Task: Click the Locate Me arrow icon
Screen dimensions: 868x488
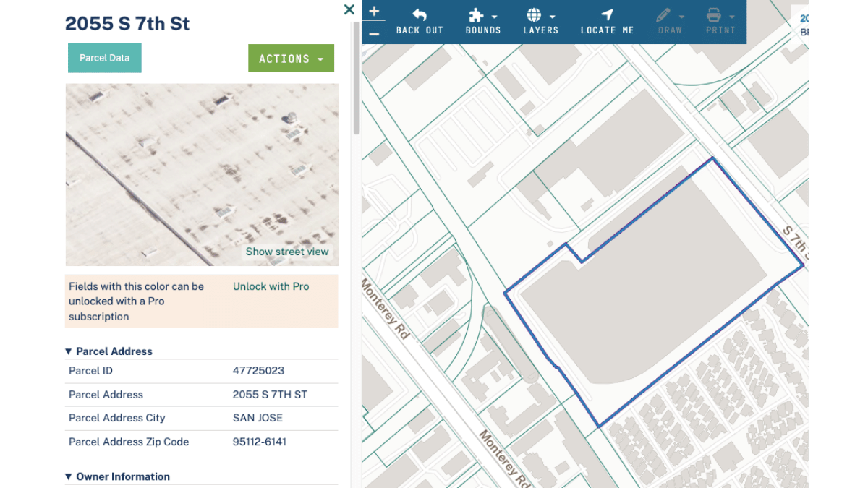Action: pos(607,16)
